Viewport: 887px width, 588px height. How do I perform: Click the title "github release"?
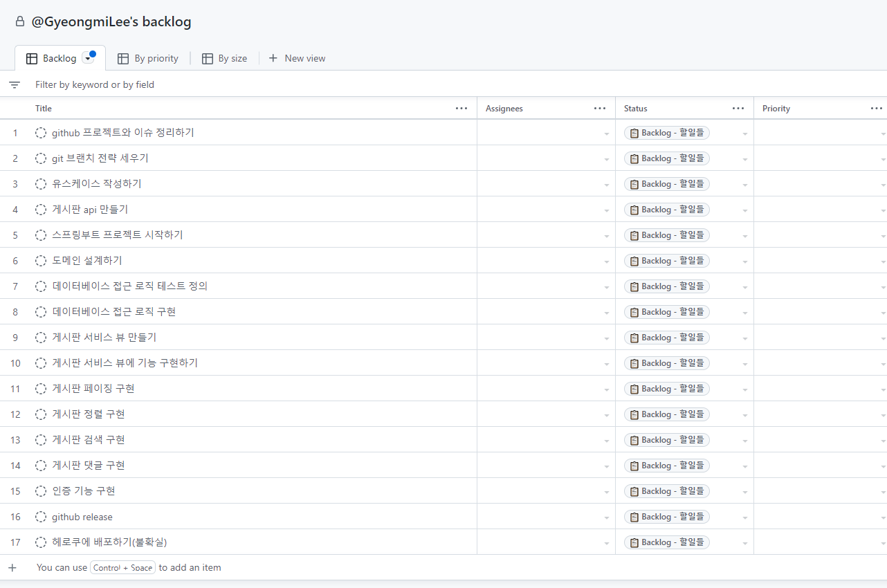point(82,517)
